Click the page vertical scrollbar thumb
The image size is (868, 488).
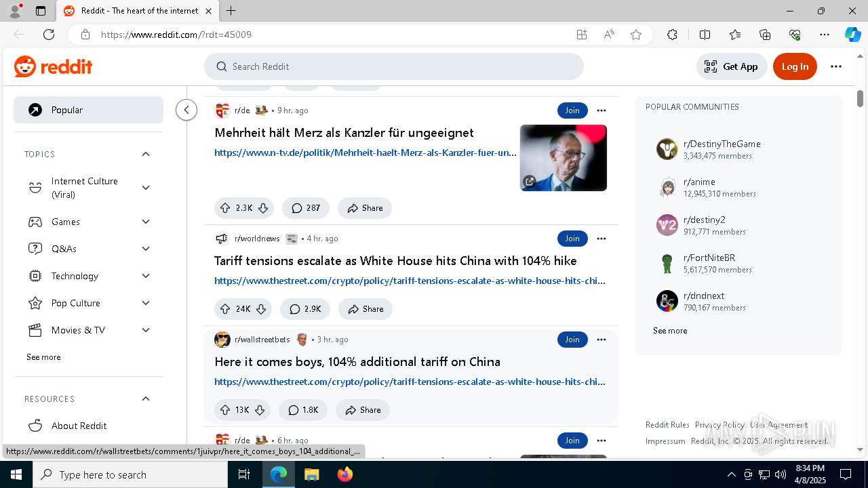[x=860, y=98]
